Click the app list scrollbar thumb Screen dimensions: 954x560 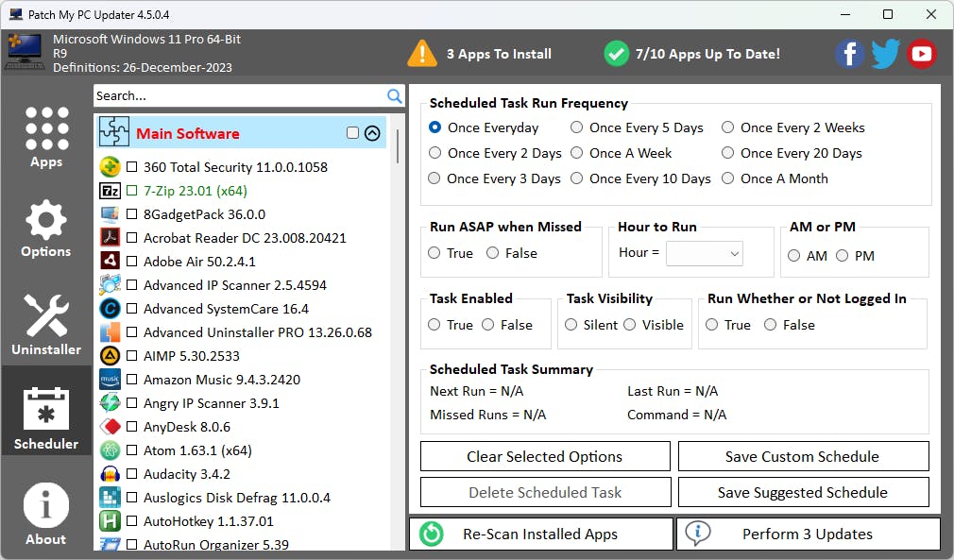click(x=398, y=146)
